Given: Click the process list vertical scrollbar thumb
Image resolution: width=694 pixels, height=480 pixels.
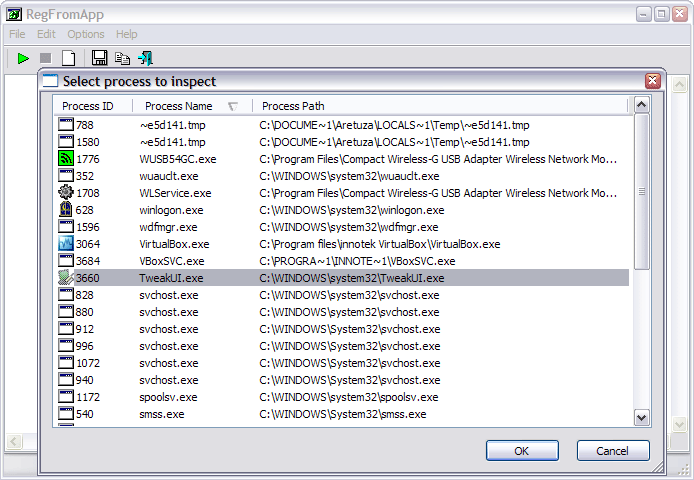Looking at the screenshot, I should click(642, 191).
